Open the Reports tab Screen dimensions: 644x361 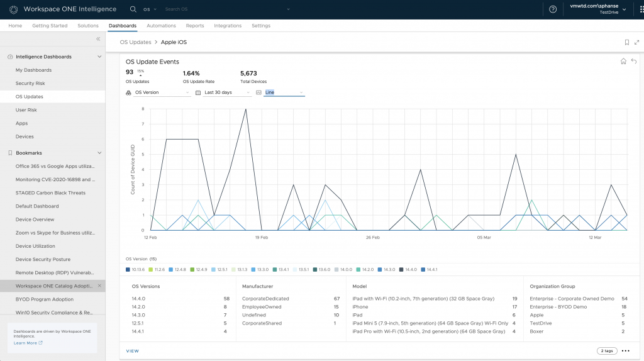tap(195, 26)
